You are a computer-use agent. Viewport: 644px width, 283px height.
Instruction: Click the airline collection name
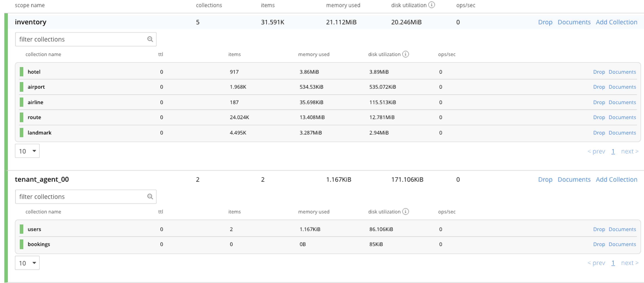(x=36, y=102)
